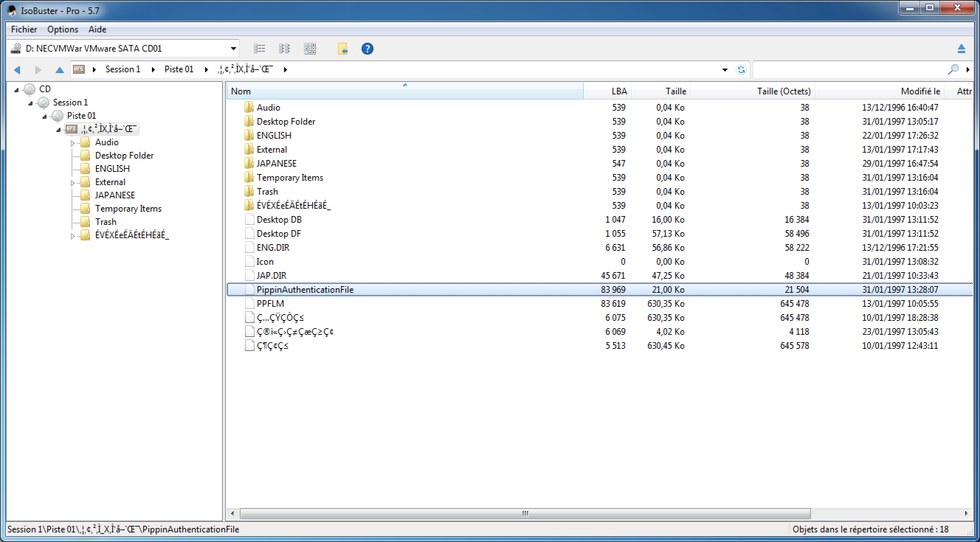This screenshot has height=542, width=980.
Task: Click the Trash folder icon in file list
Action: [249, 192]
